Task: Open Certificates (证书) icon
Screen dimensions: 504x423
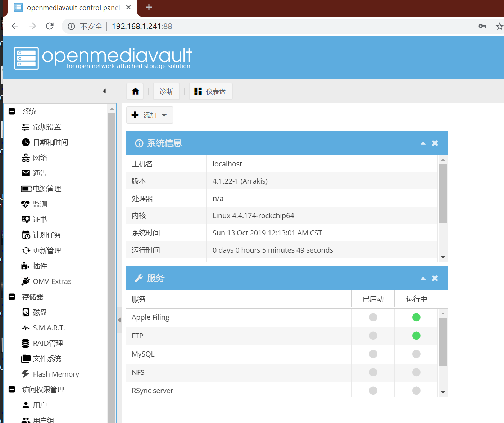Action: pyautogui.click(x=26, y=220)
